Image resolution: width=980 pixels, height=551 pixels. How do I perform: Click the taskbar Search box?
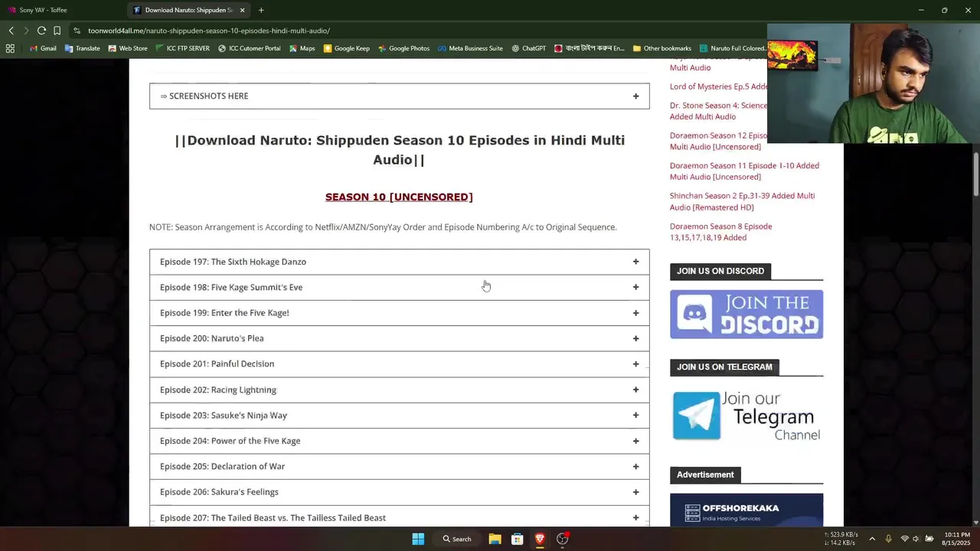point(457,539)
